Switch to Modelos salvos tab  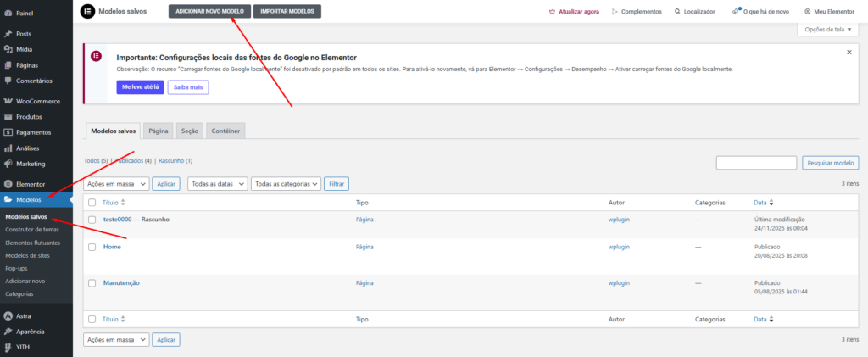tap(113, 131)
